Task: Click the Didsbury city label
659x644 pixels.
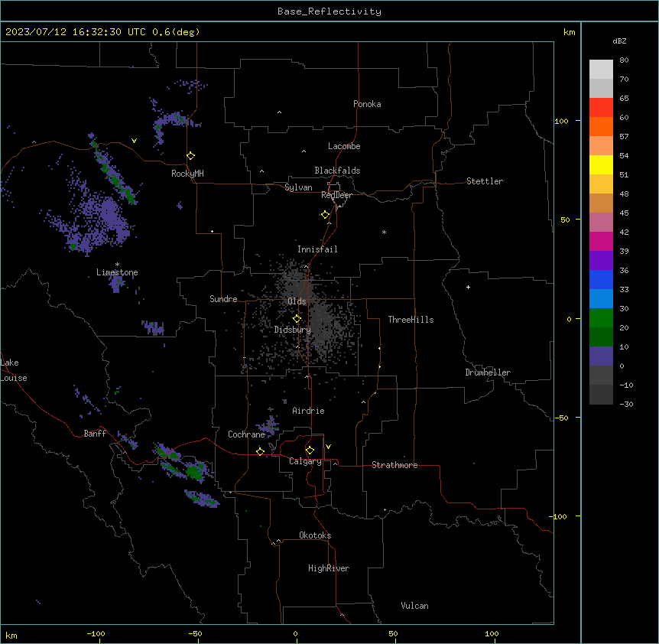Action: coord(293,330)
